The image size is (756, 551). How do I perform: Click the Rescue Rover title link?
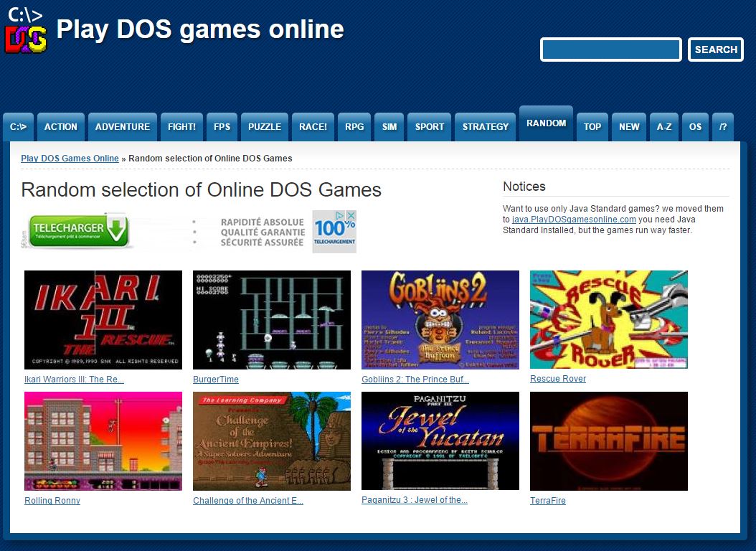pyautogui.click(x=558, y=379)
